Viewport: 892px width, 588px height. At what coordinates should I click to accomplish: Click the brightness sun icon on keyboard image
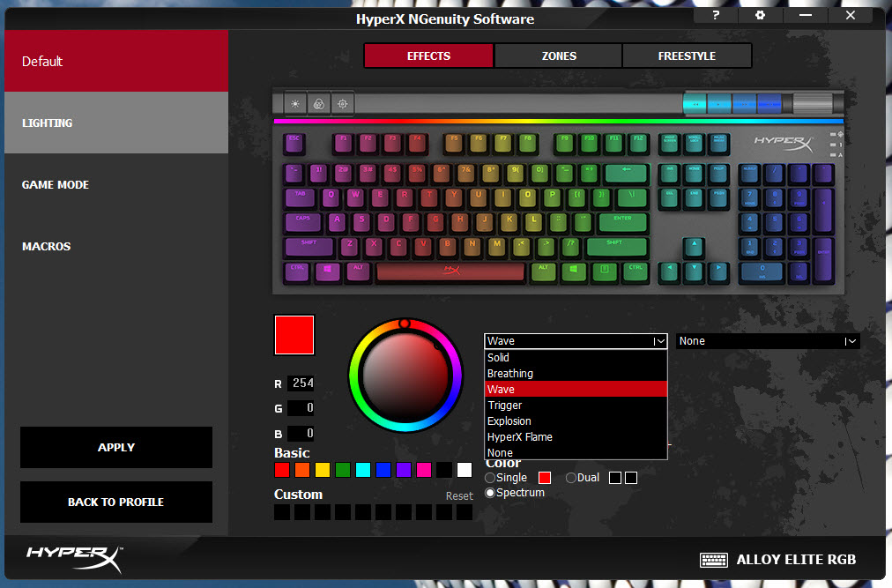(294, 104)
